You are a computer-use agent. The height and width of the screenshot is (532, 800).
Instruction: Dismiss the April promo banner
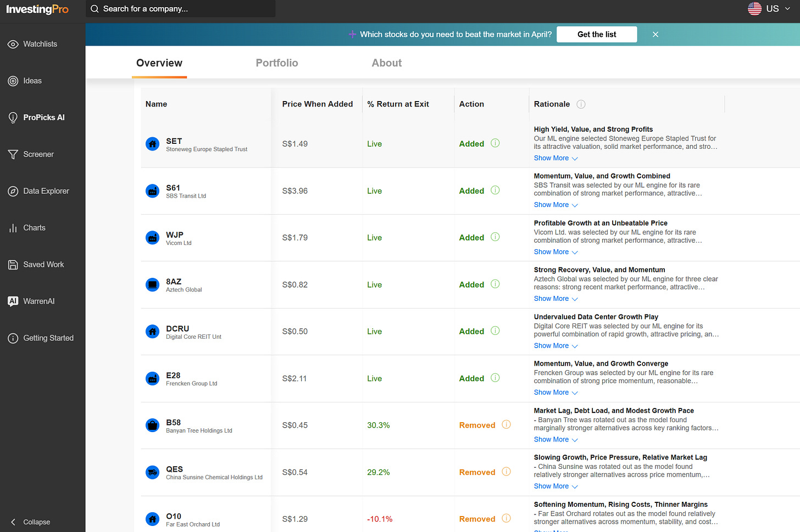pyautogui.click(x=655, y=34)
